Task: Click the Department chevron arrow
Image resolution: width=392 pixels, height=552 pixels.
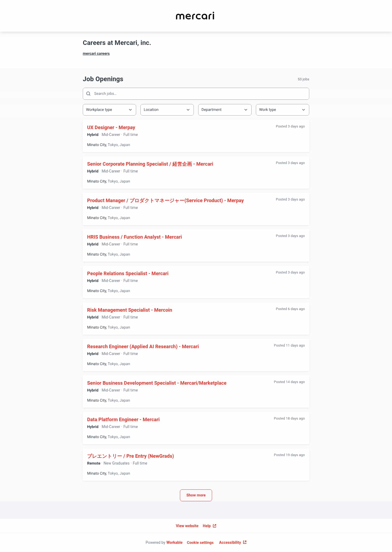Action: coord(246,110)
